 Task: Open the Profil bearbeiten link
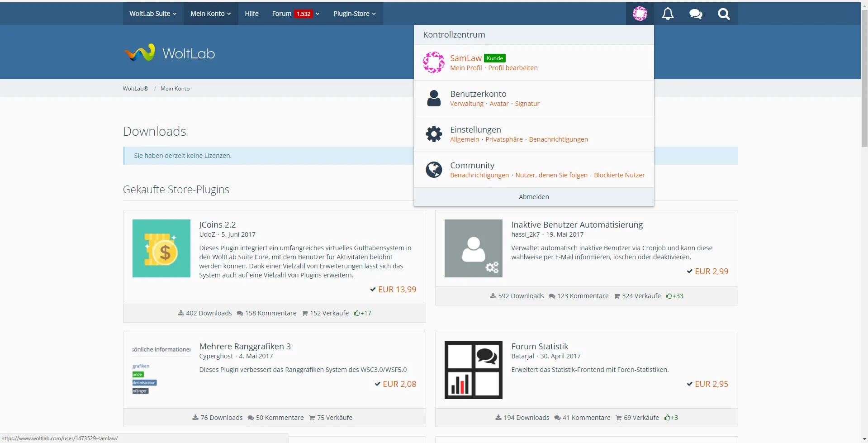(513, 68)
